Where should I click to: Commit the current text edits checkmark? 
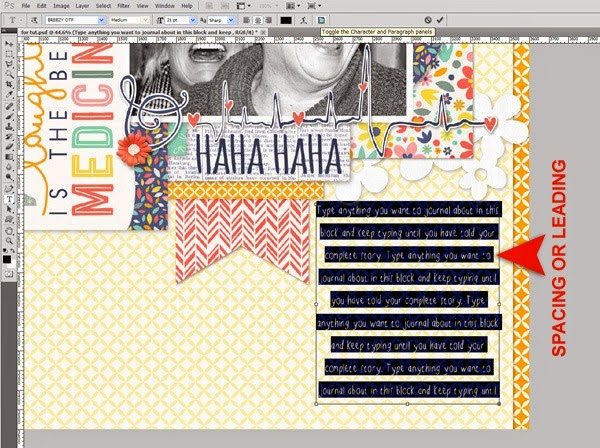(x=441, y=18)
